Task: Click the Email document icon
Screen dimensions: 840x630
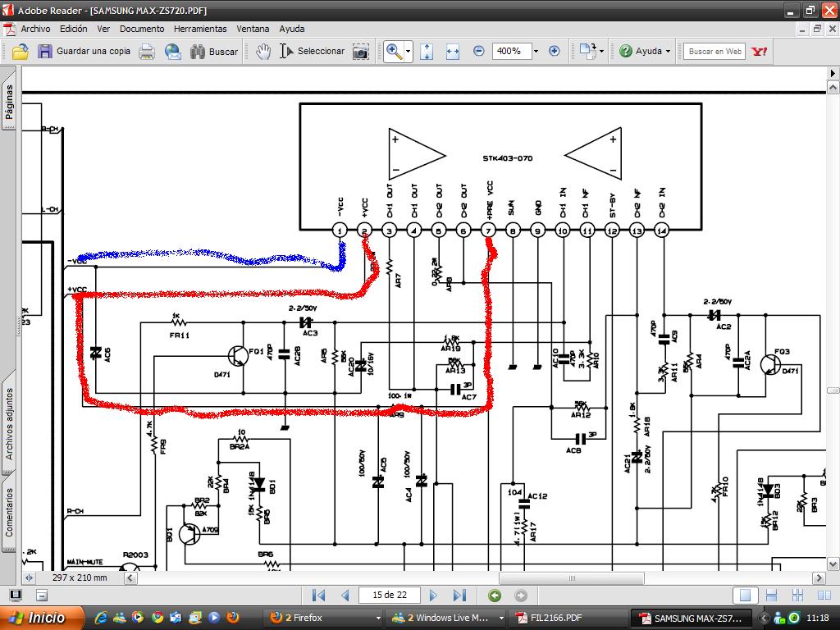Action: [172, 52]
